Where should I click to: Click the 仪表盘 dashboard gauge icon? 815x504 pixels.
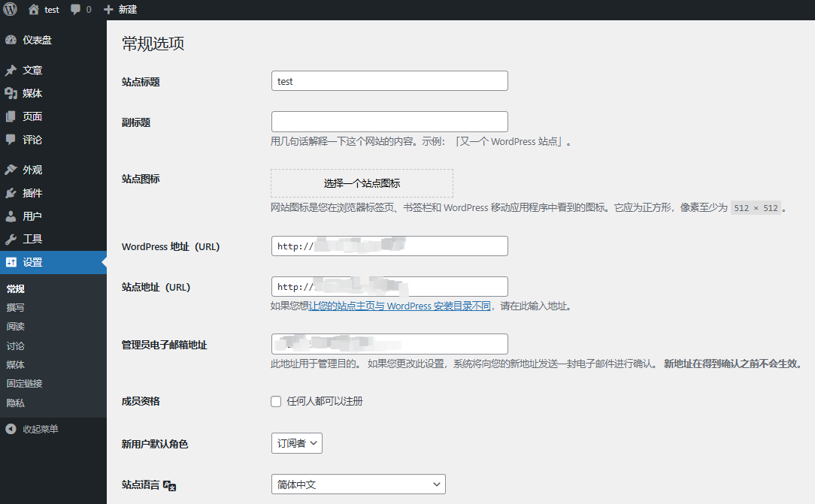[11, 40]
